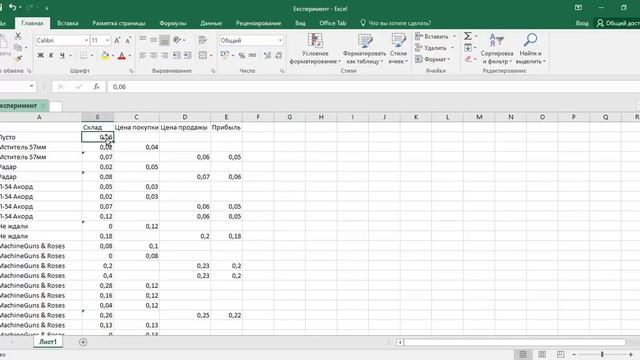Align text left
This screenshot has width=640, height=360.
tap(142, 55)
